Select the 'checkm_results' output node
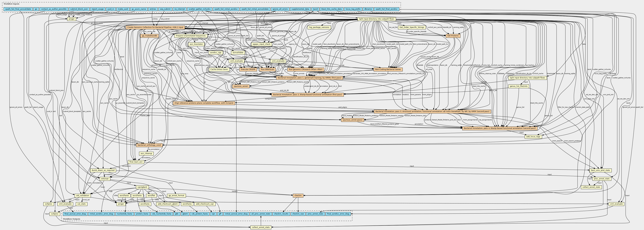Viewport: 644px width, 230px height. tap(281, 214)
